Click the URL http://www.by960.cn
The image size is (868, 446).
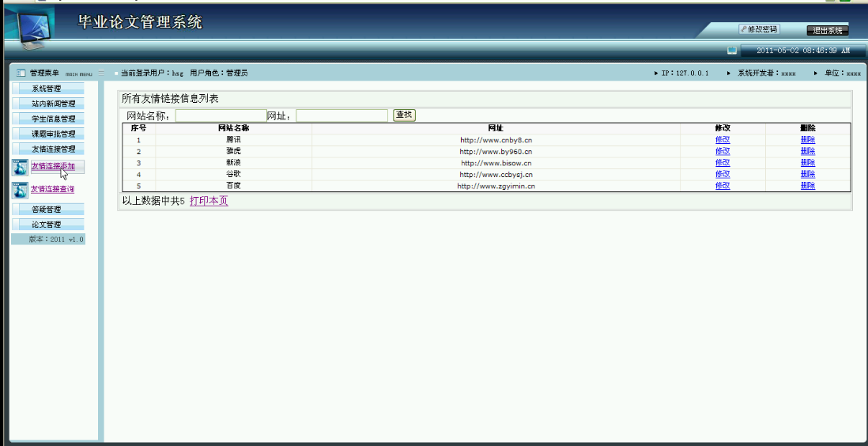point(496,151)
